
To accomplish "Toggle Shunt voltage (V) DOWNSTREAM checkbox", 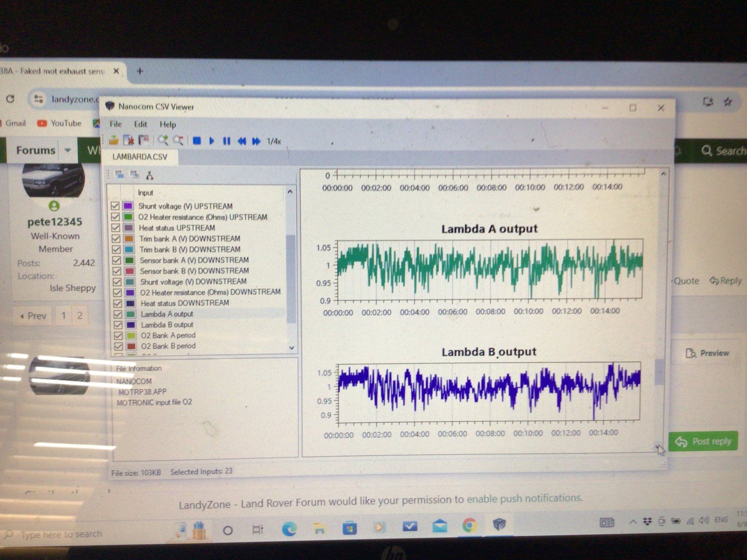I will tap(117, 282).
